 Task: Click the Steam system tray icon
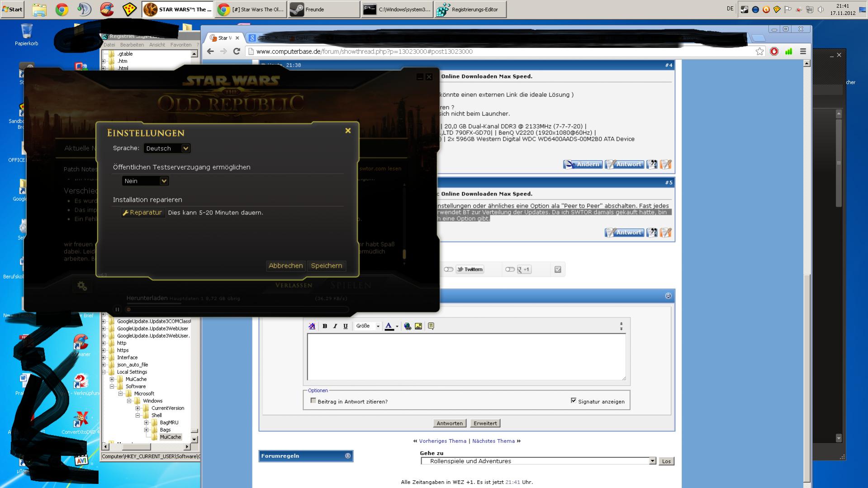(744, 9)
